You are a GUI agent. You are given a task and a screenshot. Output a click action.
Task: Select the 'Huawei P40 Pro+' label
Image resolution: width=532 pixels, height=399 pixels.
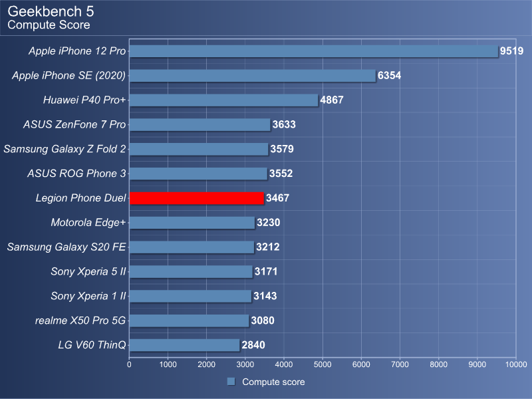pos(84,100)
